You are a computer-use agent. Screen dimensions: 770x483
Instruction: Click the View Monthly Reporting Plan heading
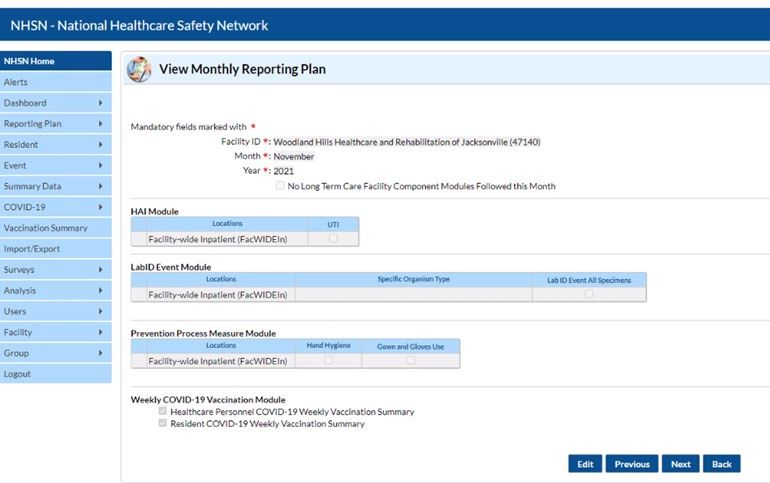[x=243, y=69]
